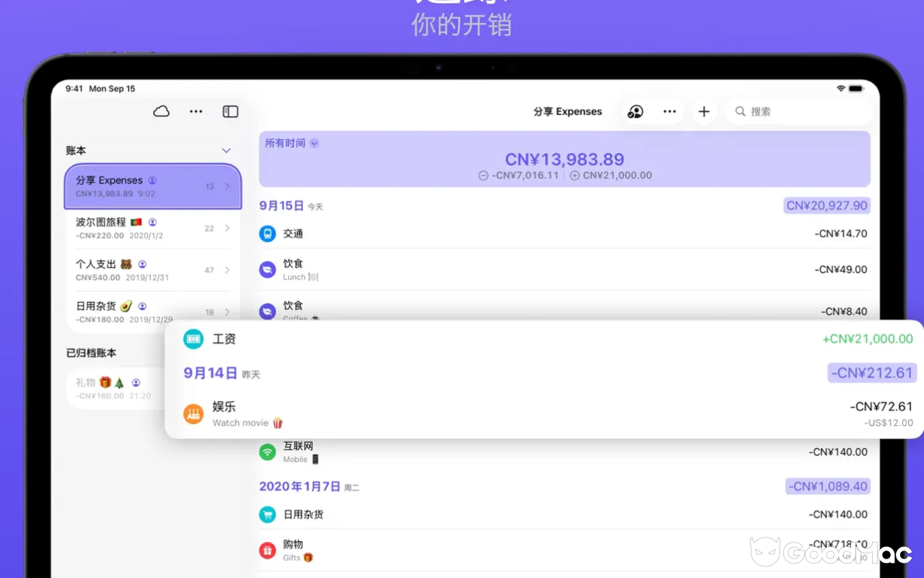The height and width of the screenshot is (578, 924).
Task: Tap the + icon to add a new transaction
Action: click(x=704, y=111)
